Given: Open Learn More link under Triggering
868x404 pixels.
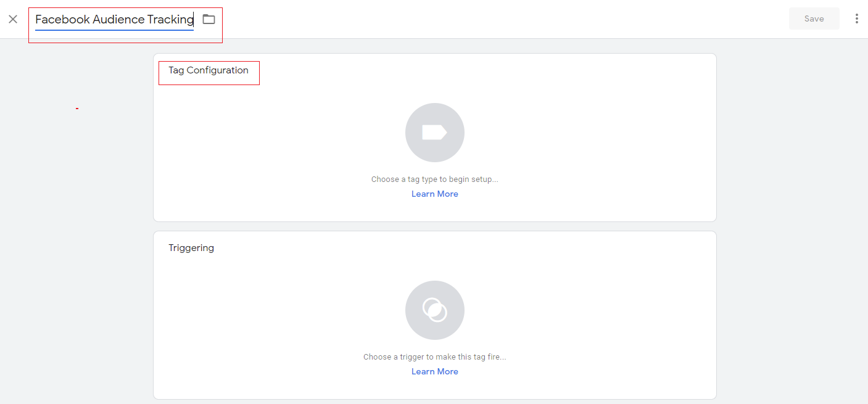Looking at the screenshot, I should [x=434, y=371].
